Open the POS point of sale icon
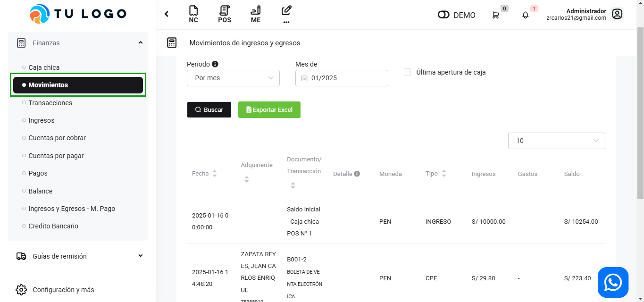644x302 pixels. [x=225, y=14]
